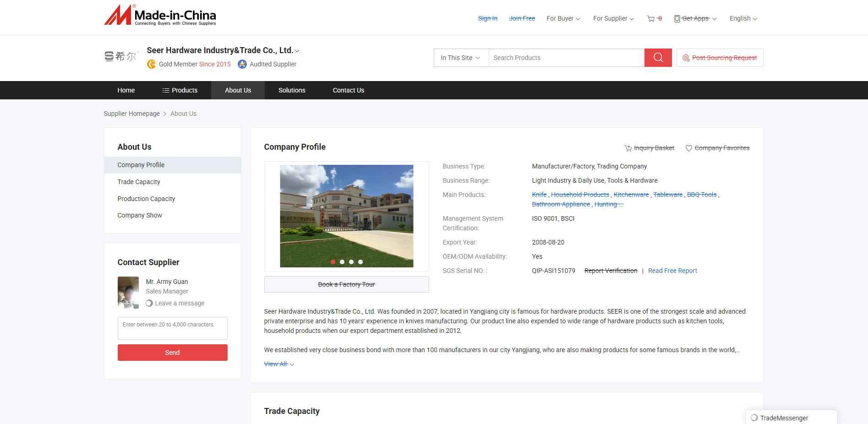Open the shopping cart icon
Image resolution: width=868 pixels, height=424 pixels.
pos(650,19)
